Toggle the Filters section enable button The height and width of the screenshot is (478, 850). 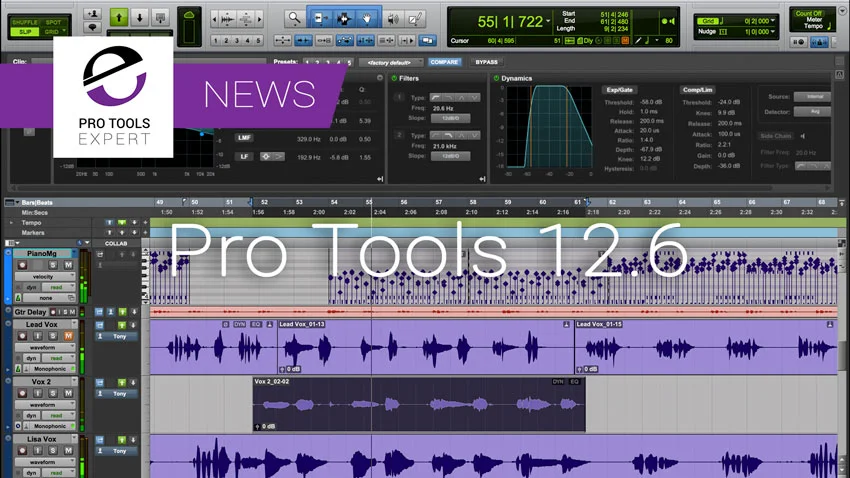394,79
